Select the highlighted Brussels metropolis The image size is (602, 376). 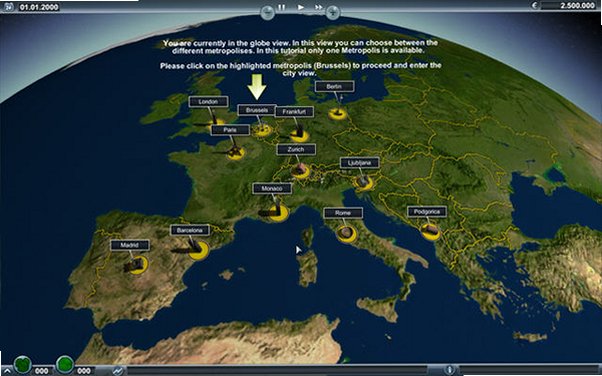pyautogui.click(x=257, y=110)
